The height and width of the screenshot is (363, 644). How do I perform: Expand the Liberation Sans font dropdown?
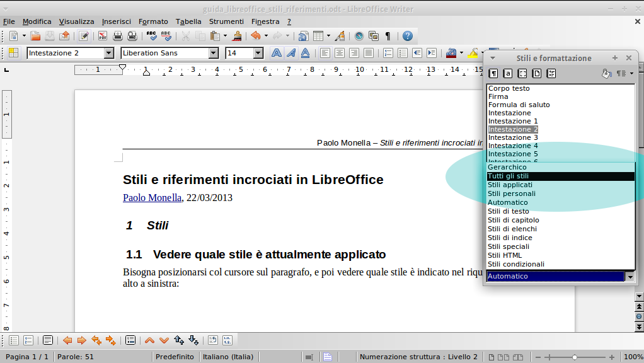click(x=213, y=53)
